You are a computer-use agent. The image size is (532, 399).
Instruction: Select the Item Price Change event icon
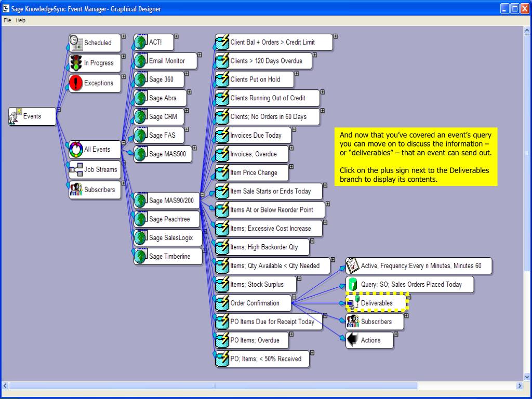point(222,172)
